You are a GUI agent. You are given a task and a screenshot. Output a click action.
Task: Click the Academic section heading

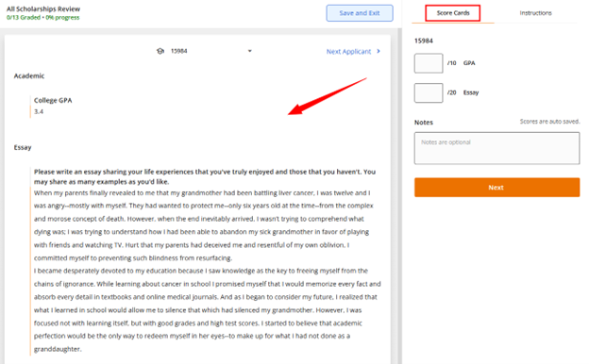(x=29, y=75)
